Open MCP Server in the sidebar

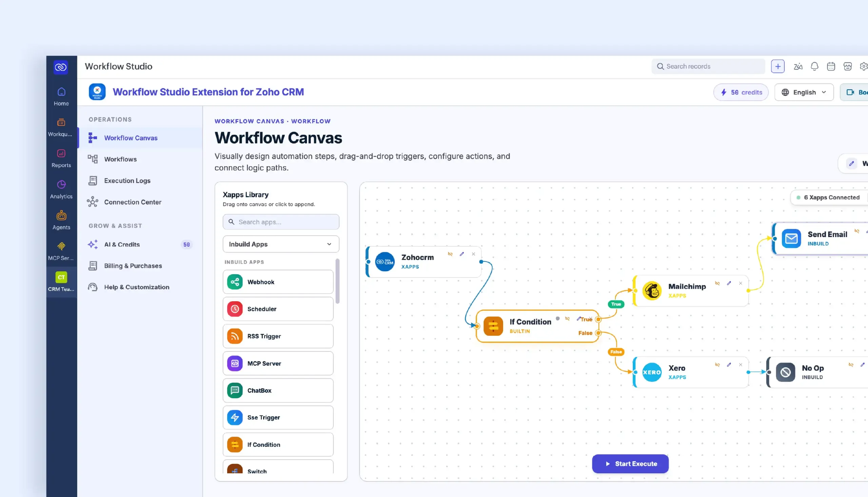point(61,251)
